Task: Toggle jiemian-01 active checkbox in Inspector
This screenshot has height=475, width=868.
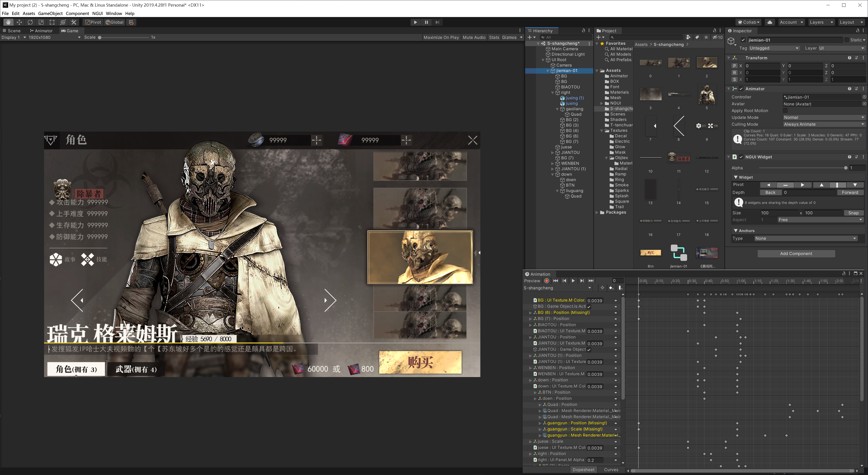Action: [743, 40]
